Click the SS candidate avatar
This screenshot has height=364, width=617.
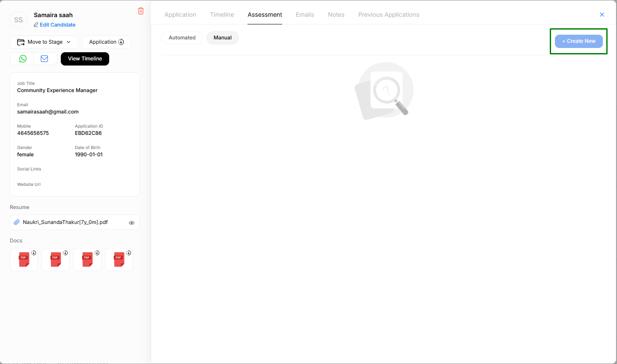(18, 20)
